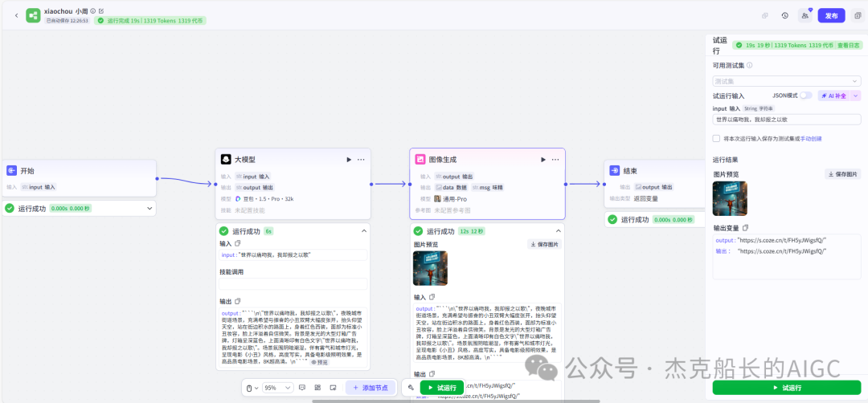Viewport: 868px width, 403px height.
Task: Open the 图像生成 node more-options menu
Action: pyautogui.click(x=555, y=159)
